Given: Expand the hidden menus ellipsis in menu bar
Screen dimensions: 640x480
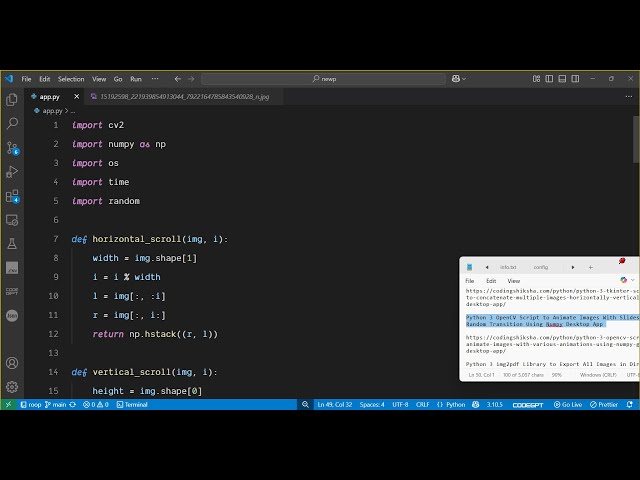Looking at the screenshot, I should click(155, 79).
